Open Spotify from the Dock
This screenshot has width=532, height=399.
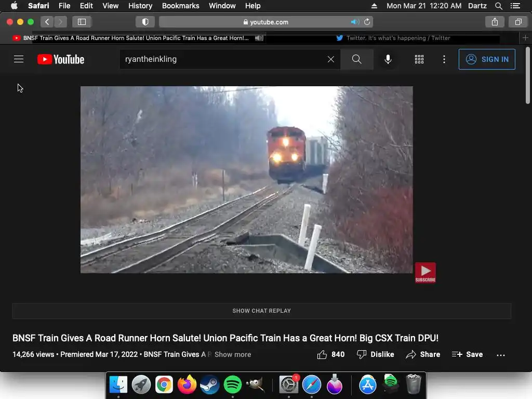232,384
